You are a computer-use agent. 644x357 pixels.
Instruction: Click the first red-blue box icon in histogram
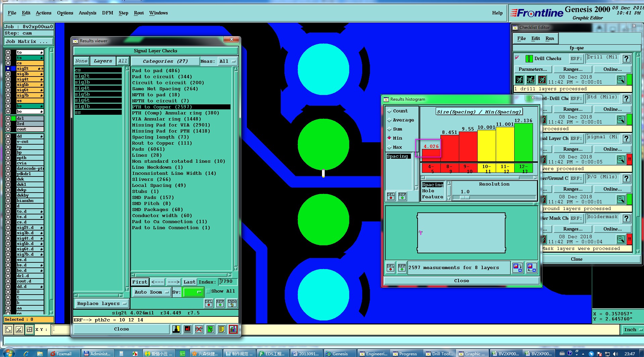click(518, 267)
